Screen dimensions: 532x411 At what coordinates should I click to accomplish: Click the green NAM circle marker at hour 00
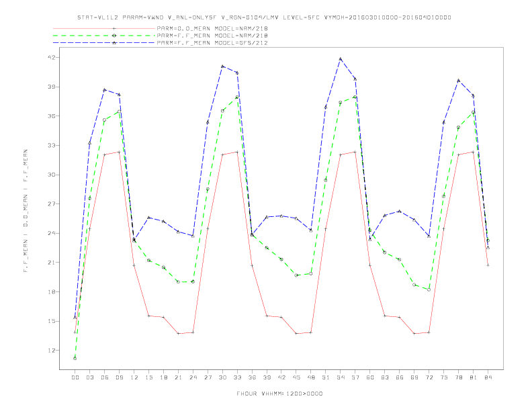pyautogui.click(x=75, y=359)
